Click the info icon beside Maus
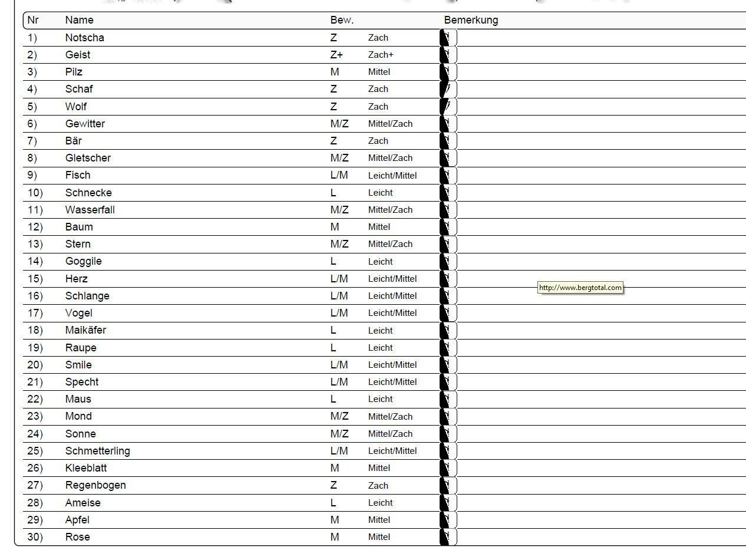 pyautogui.click(x=448, y=399)
